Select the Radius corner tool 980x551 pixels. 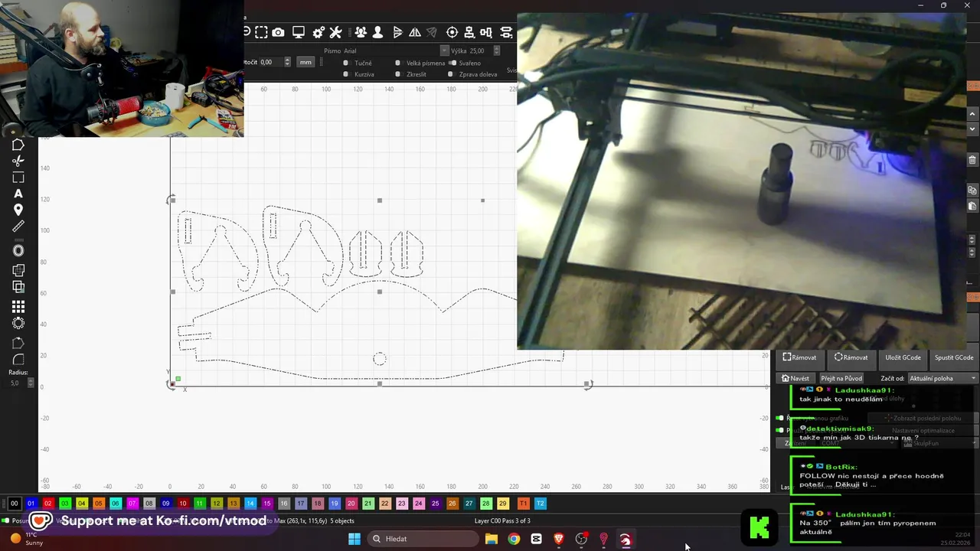[x=18, y=359]
